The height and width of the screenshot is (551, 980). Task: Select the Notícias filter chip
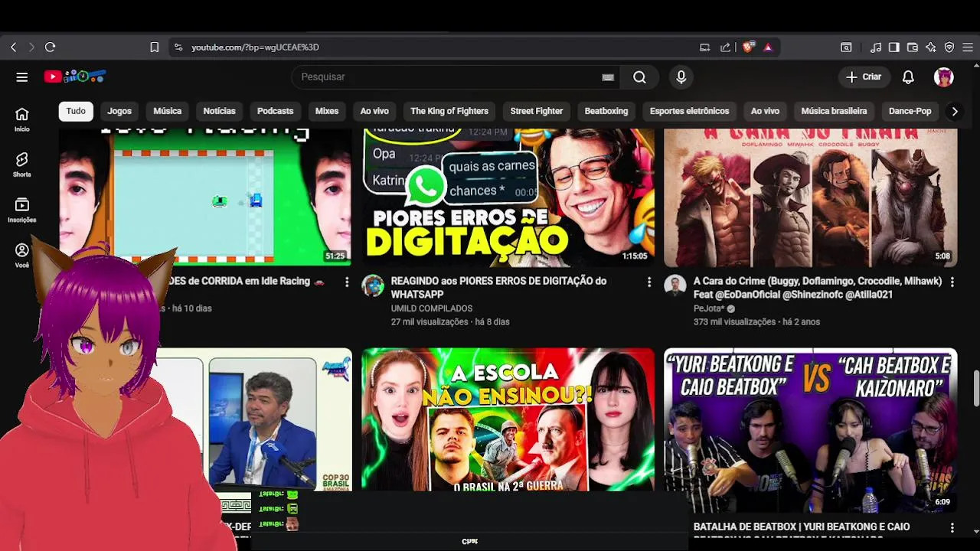[219, 111]
